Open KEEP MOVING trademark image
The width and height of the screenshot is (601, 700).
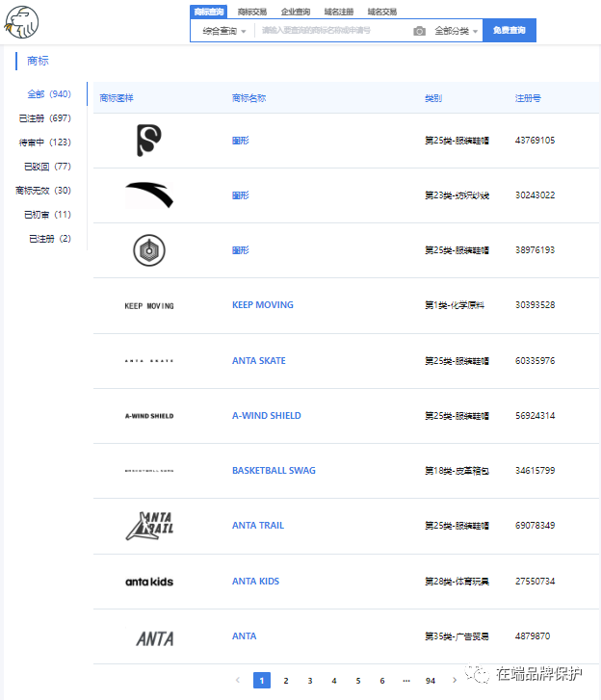click(x=149, y=306)
